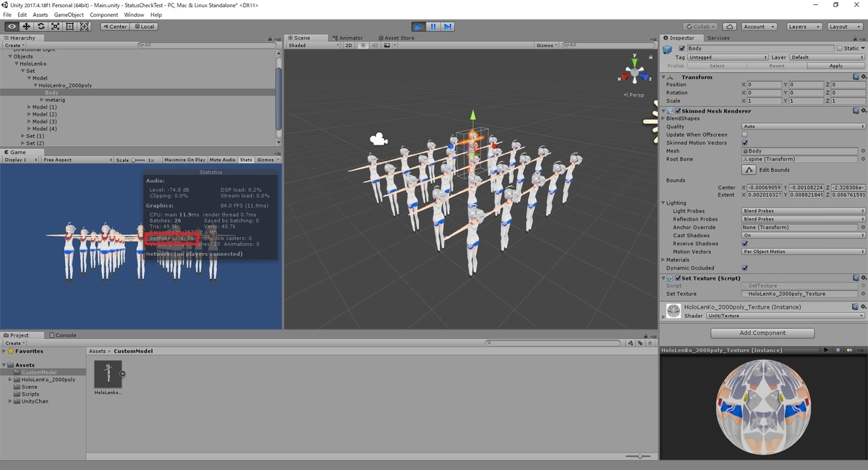Select the Scale tool

pos(55,27)
